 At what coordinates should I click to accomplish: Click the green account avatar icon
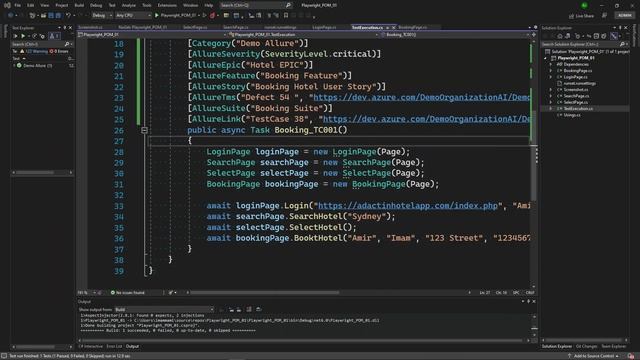[x=584, y=5]
